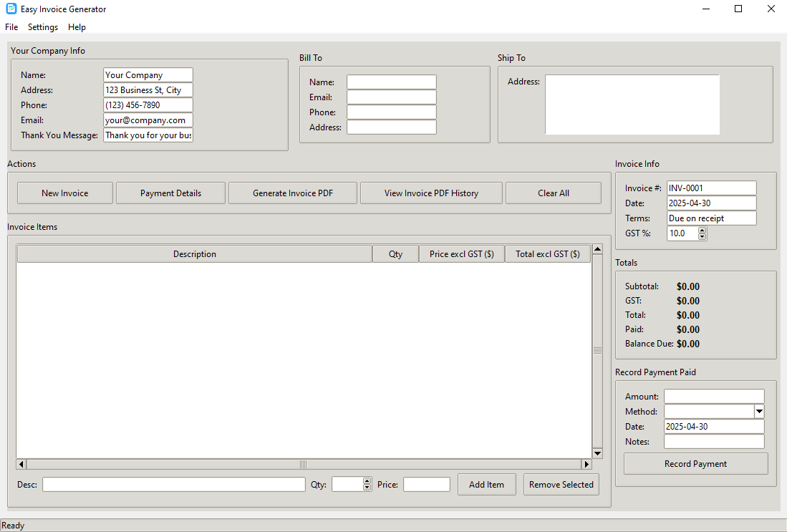Generate Invoice PDF
Screen dimensions: 787x532
[292, 193]
